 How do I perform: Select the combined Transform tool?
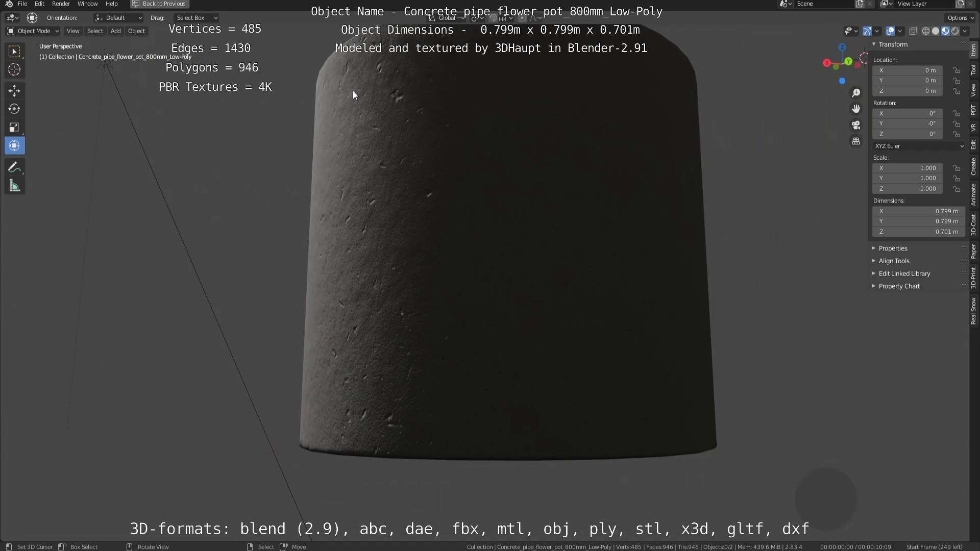14,146
